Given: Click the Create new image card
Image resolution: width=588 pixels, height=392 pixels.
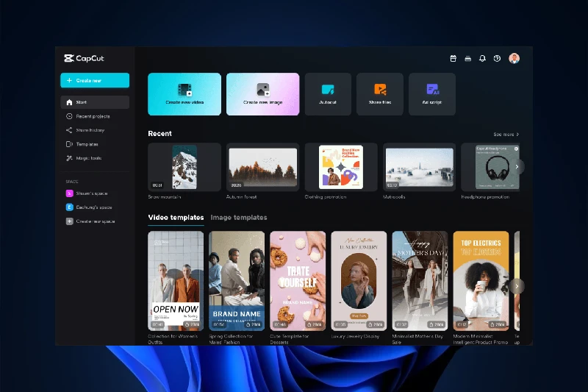Looking at the screenshot, I should (263, 94).
